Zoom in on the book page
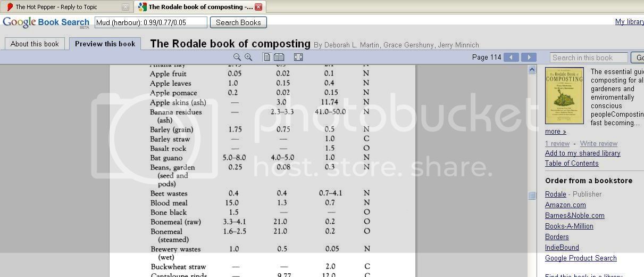Image resolution: width=644 pixels, height=277 pixels. tap(248, 58)
